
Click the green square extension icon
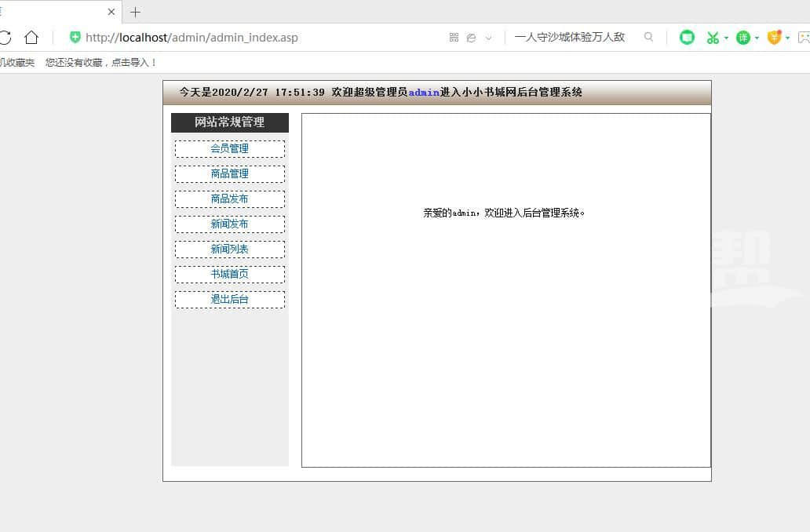pyautogui.click(x=687, y=37)
